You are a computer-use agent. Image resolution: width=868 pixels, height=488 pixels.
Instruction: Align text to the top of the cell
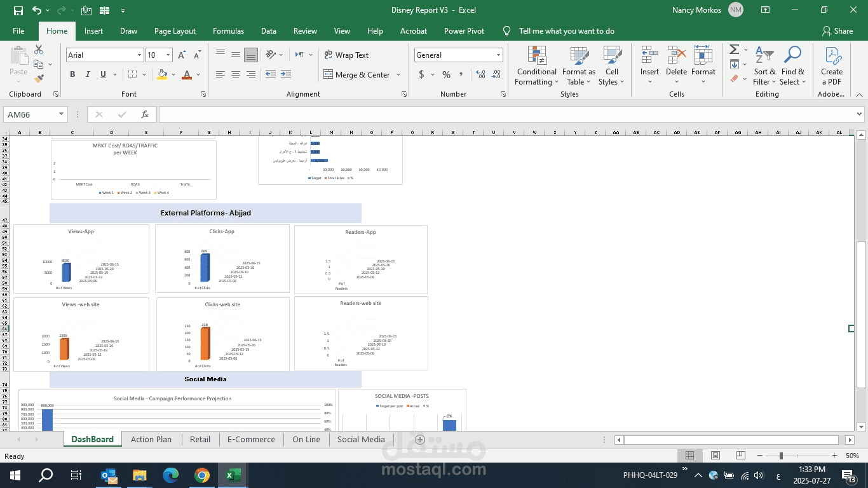point(220,55)
